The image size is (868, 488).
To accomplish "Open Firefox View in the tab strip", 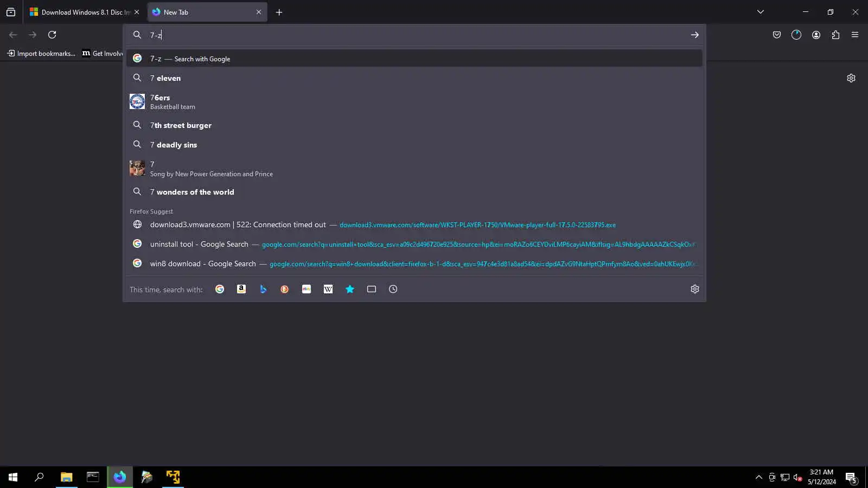I will point(11,12).
